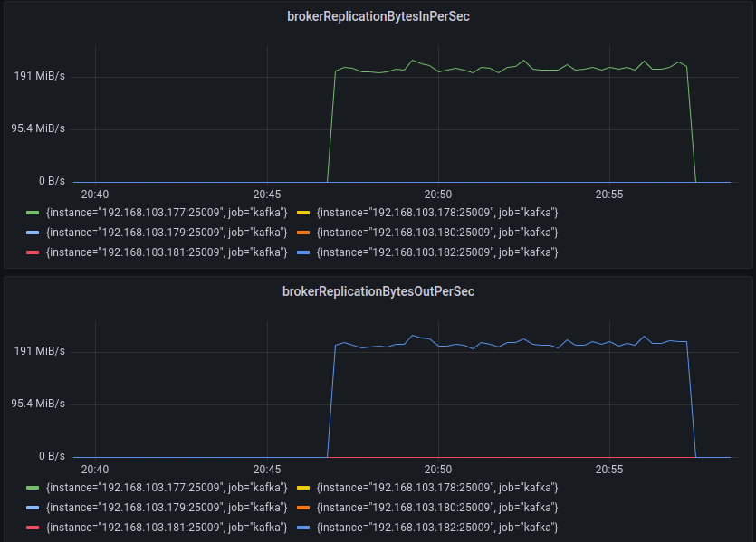Click the brokerReplicationBytesOutPerSec panel title

pos(378,291)
